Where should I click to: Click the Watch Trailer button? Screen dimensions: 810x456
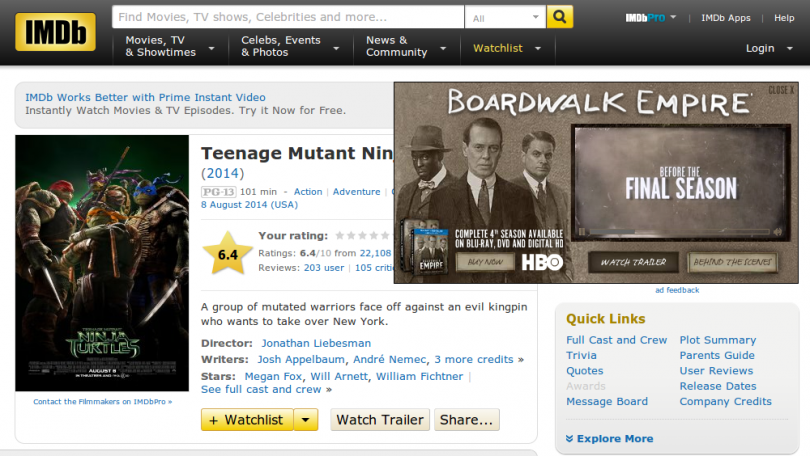tap(380, 420)
